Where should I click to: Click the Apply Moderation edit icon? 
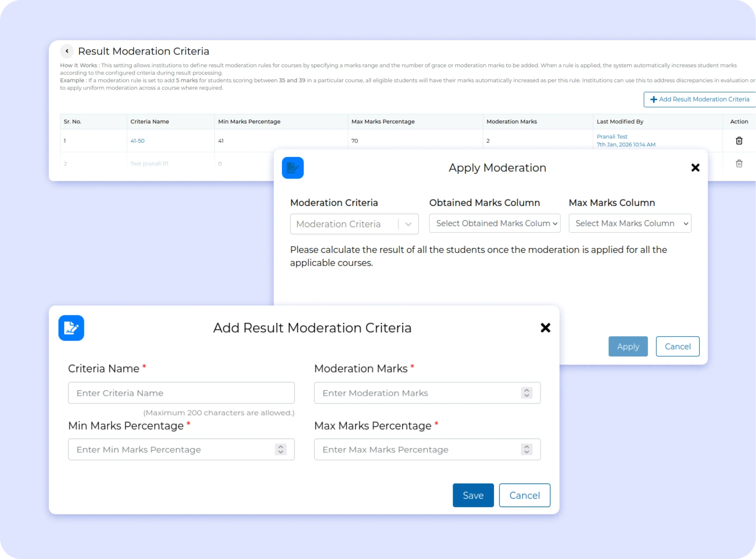click(x=293, y=168)
